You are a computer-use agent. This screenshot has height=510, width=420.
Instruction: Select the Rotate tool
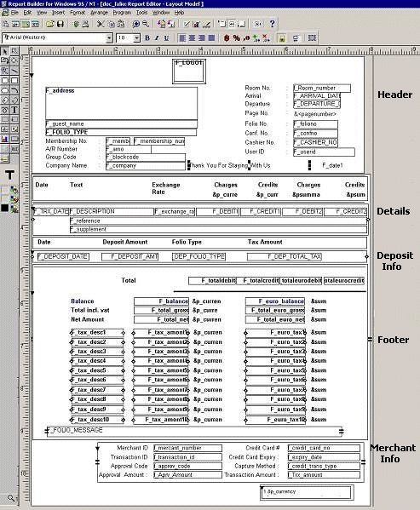tap(5, 60)
